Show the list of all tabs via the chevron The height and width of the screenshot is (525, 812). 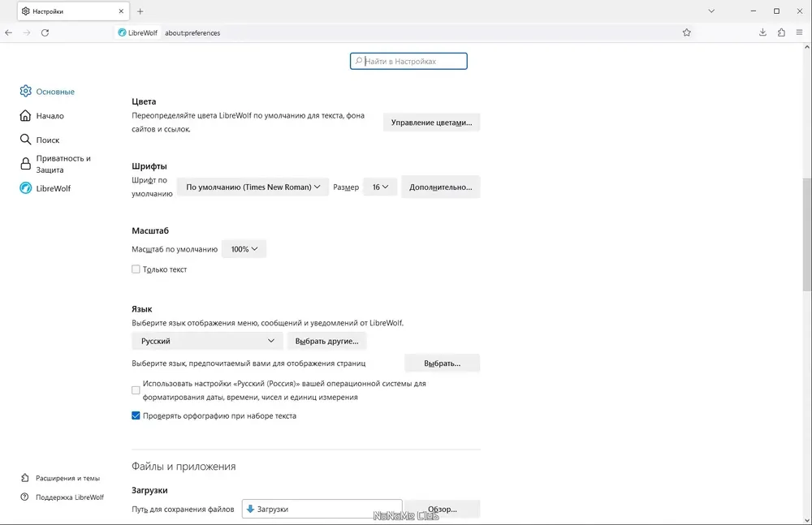[x=711, y=11]
